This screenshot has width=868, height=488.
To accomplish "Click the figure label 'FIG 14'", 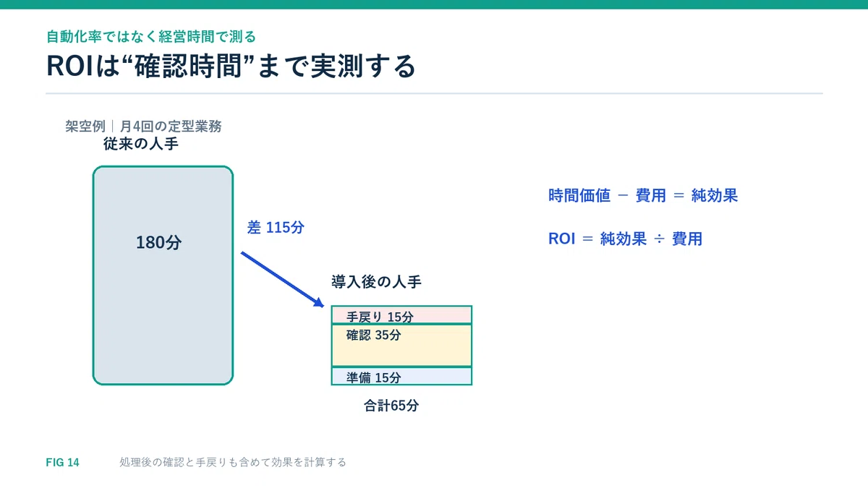I will pos(62,463).
